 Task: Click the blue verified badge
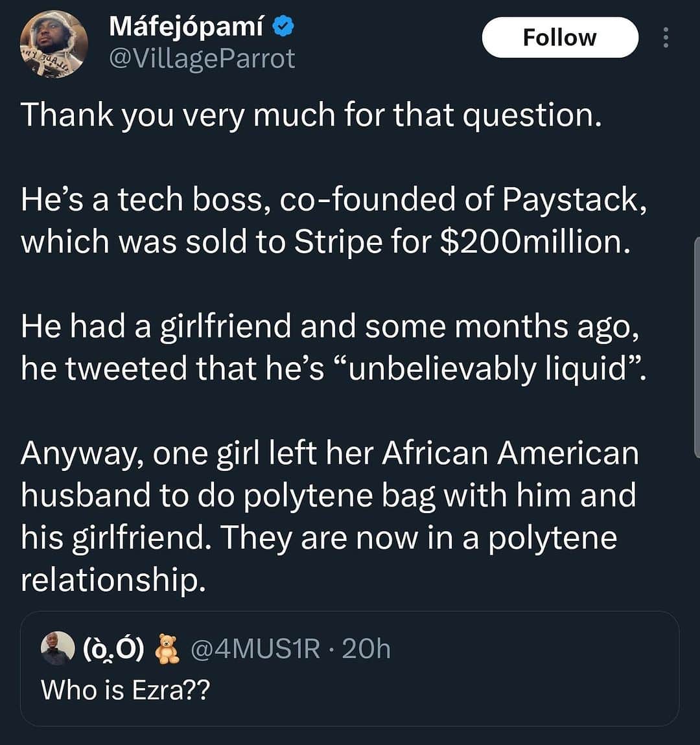click(283, 27)
